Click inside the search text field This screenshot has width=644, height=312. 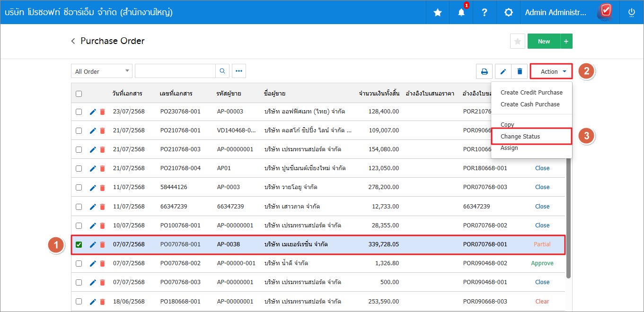point(175,71)
